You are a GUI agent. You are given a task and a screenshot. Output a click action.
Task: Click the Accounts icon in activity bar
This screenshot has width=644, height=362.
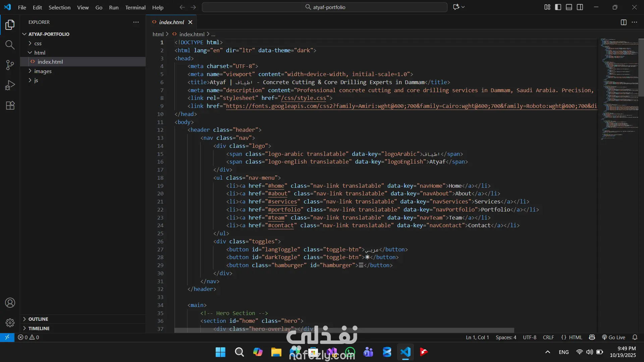pos(10,303)
